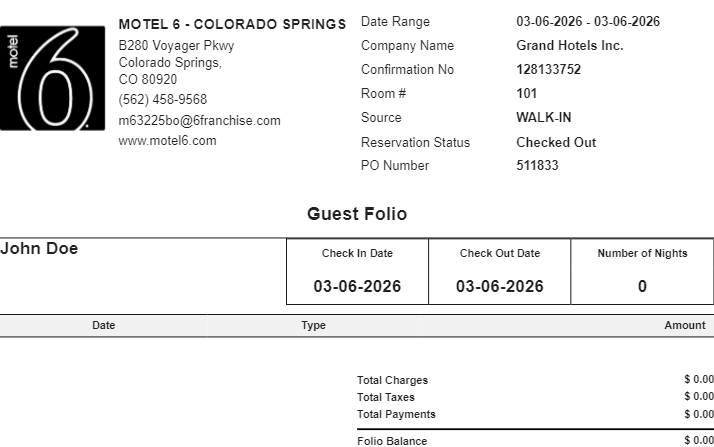Click the guest name John Doe
Screen dimensions: 714x447
(x=40, y=249)
